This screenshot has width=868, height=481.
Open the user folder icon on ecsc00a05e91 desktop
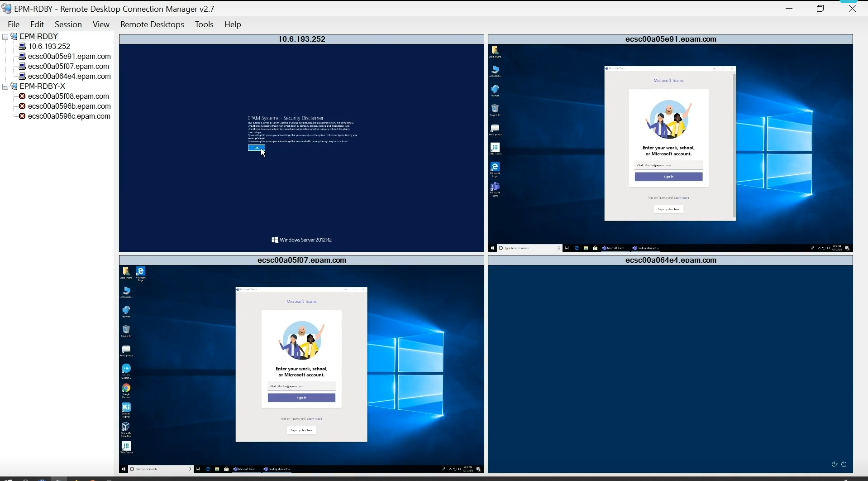click(495, 52)
